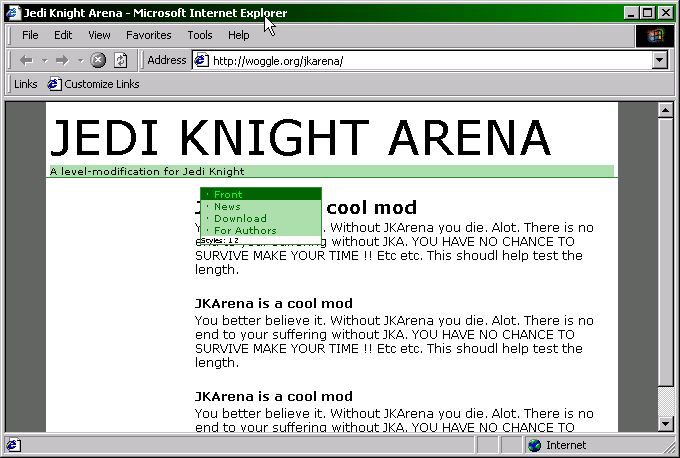Open the Edit menu

63,35
